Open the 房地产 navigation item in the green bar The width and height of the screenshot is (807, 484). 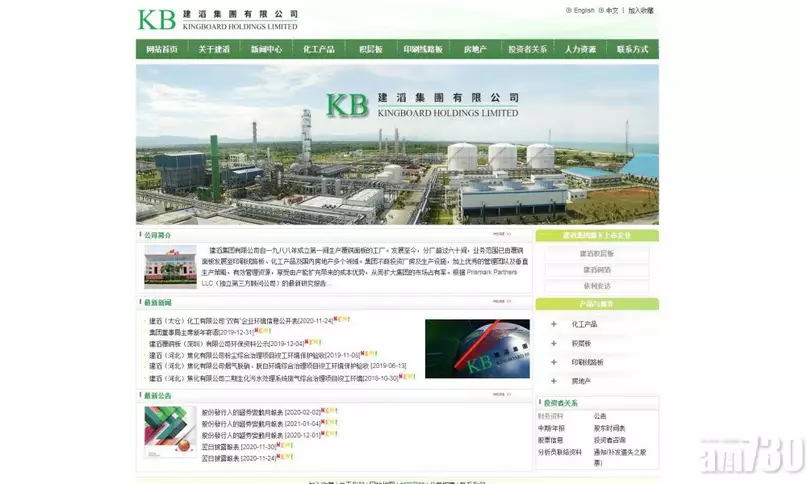pyautogui.click(x=475, y=49)
